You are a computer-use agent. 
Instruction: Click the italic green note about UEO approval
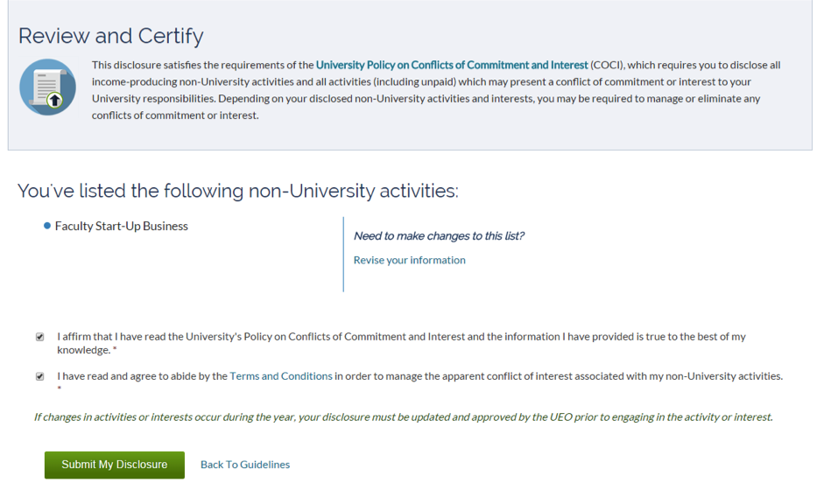point(404,416)
